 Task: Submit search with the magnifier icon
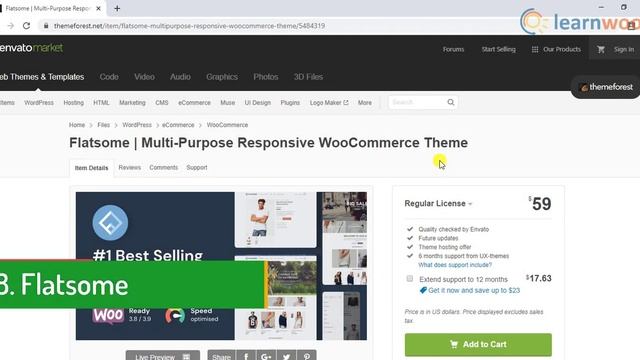(451, 102)
